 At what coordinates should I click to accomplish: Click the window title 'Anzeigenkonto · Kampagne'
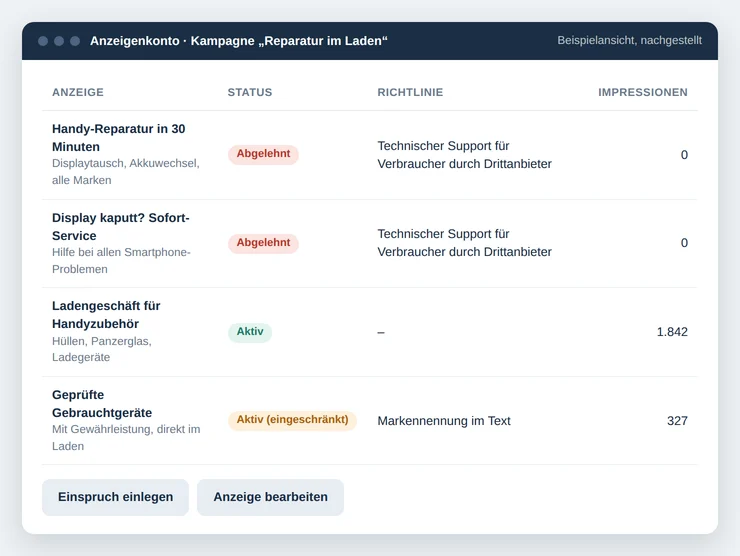238,41
